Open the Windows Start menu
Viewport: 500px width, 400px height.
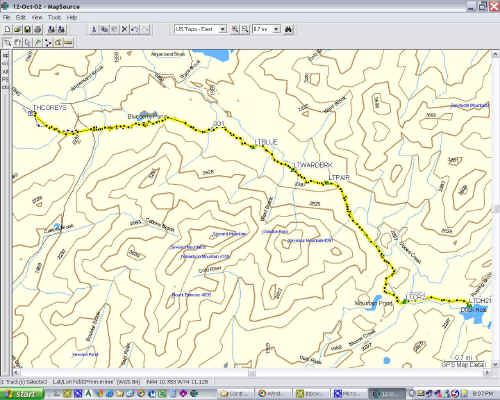click(22, 394)
